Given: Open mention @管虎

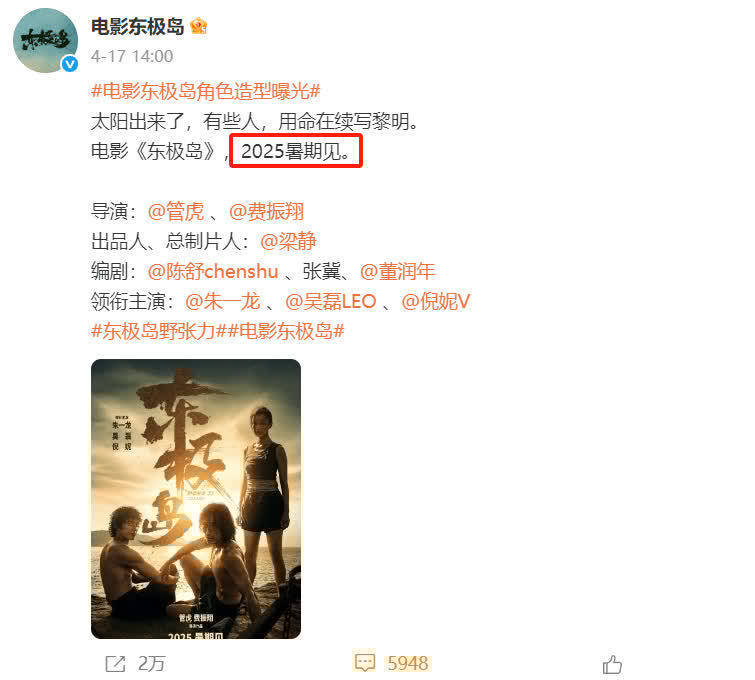Looking at the screenshot, I should pos(176,211).
